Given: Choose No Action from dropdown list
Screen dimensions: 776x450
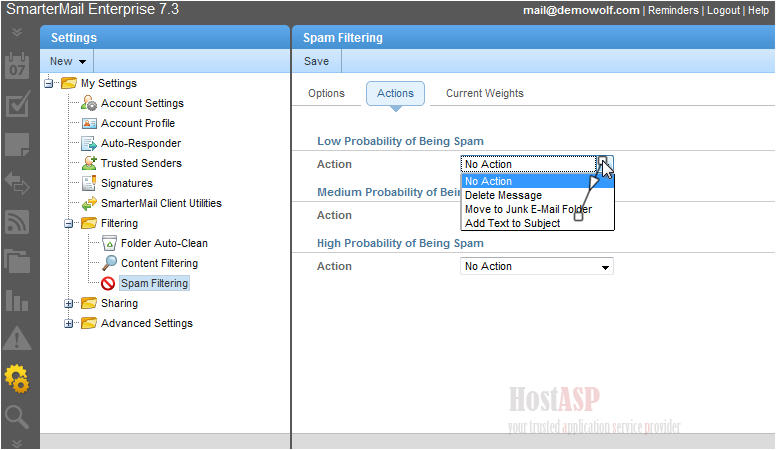Looking at the screenshot, I should coord(537,181).
